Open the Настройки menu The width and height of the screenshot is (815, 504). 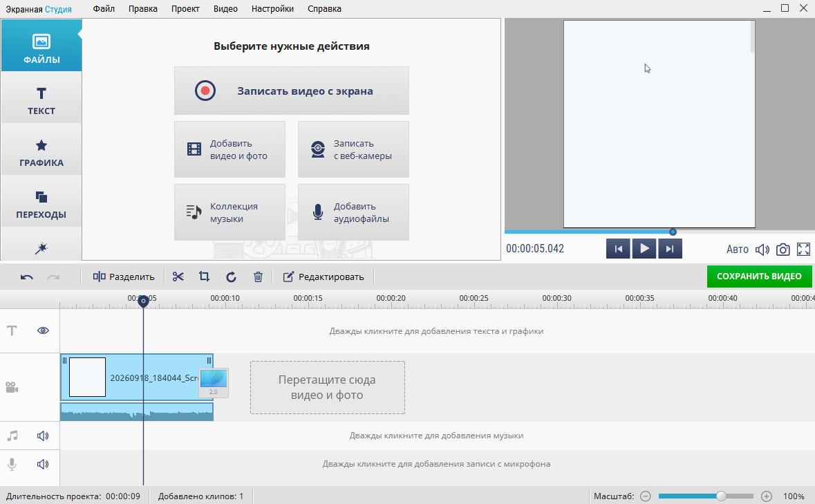(272, 9)
